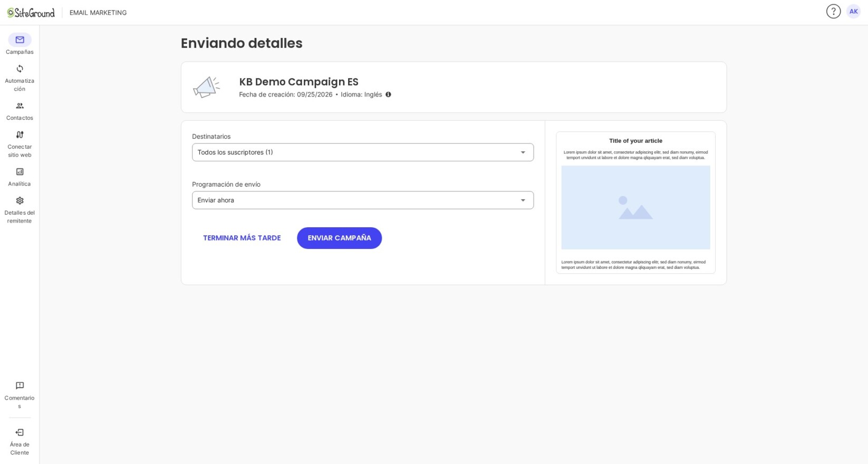Open the email template preview thumbnail

coord(635,202)
